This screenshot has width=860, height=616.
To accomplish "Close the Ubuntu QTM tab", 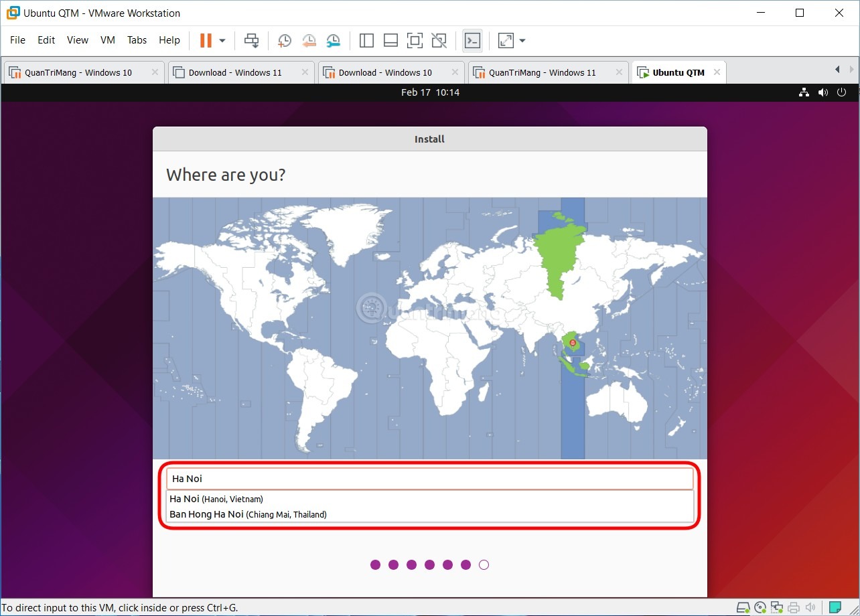I will 717,72.
